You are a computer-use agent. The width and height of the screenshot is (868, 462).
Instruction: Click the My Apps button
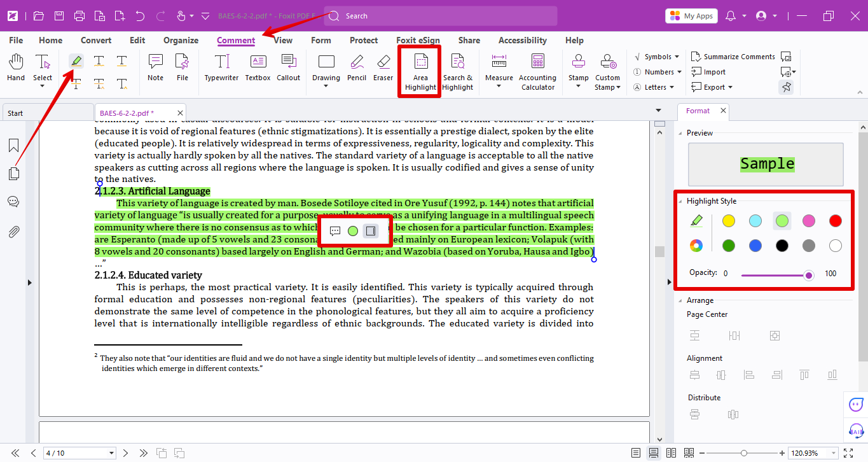click(x=691, y=16)
